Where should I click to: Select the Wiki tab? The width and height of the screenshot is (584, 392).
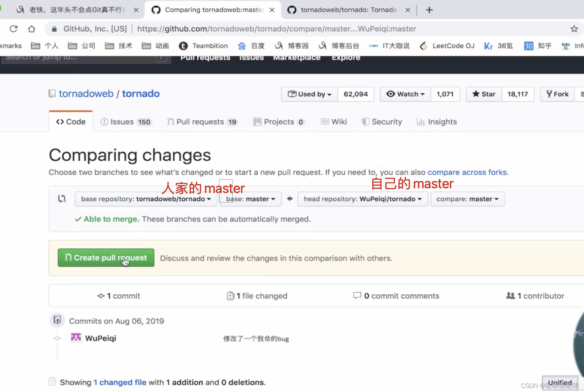(334, 122)
